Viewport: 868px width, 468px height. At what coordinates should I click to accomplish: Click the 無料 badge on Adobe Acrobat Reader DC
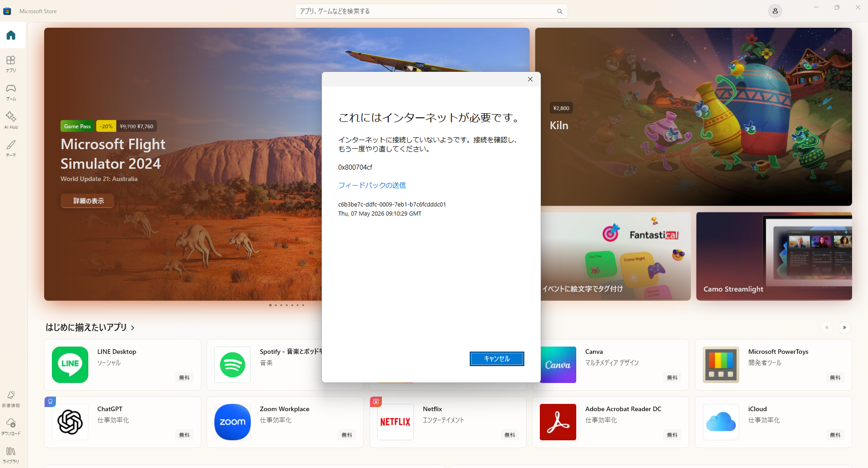[672, 435]
